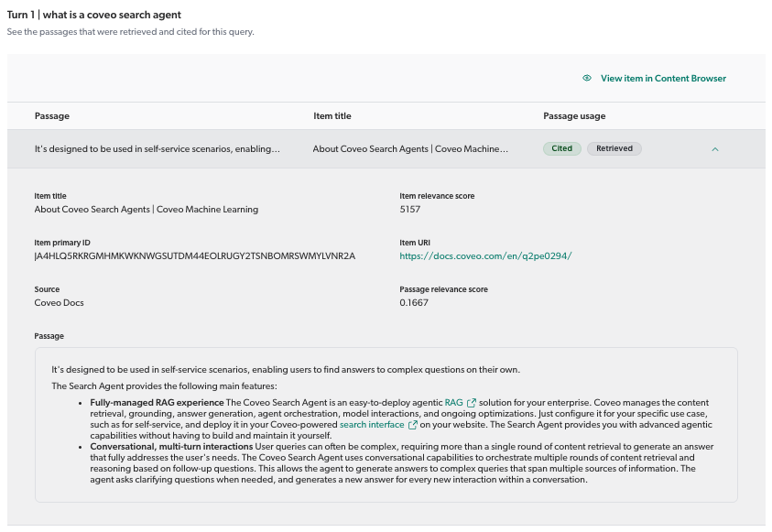Click the Turn 1 query heading
This screenshot has height=532, width=772.
(94, 15)
